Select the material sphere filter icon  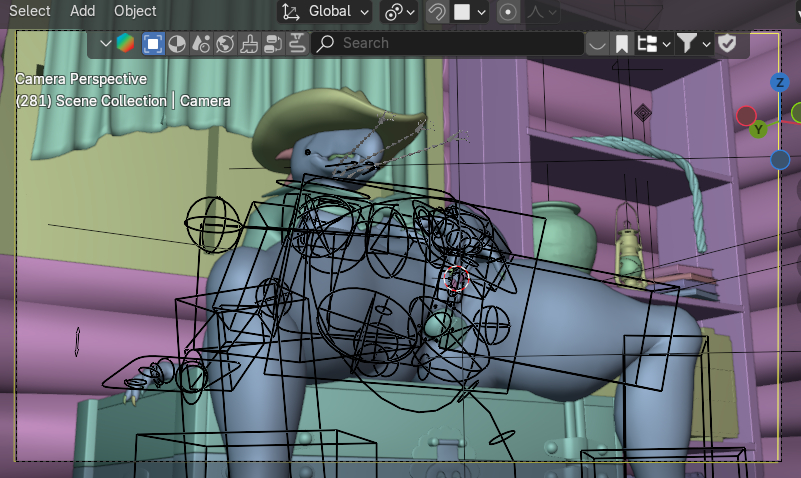(176, 43)
